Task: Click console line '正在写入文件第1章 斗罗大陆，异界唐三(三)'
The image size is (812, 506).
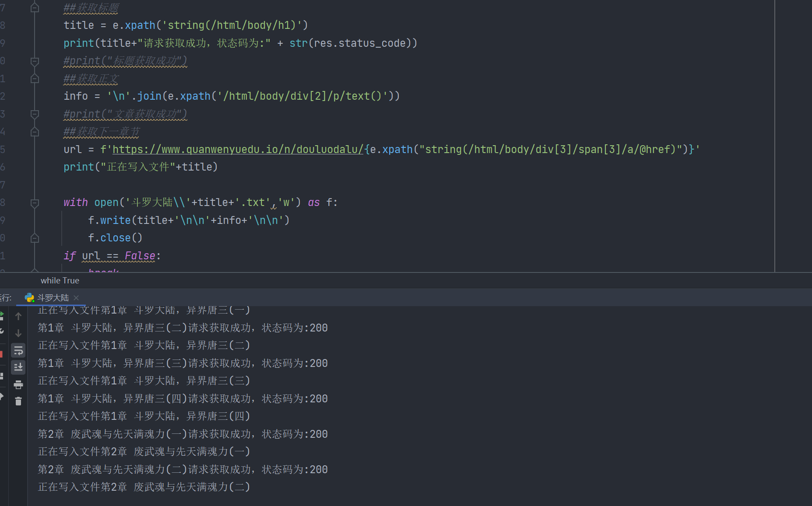Action: click(144, 381)
